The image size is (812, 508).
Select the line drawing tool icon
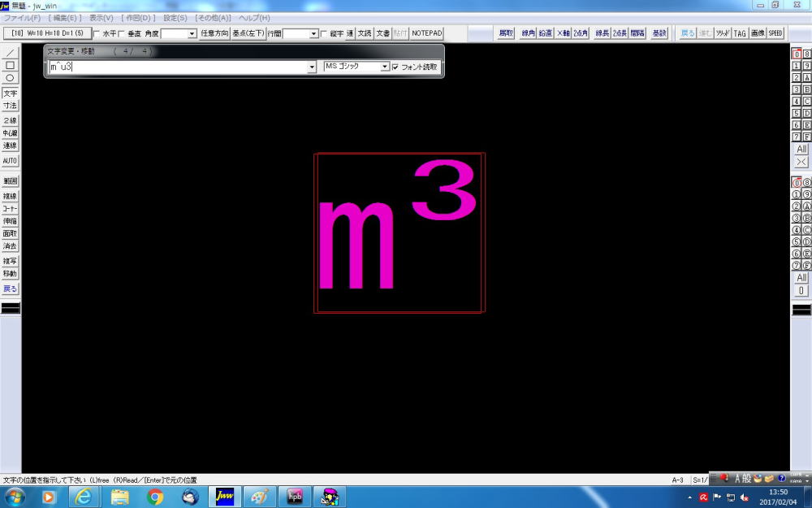[10, 53]
